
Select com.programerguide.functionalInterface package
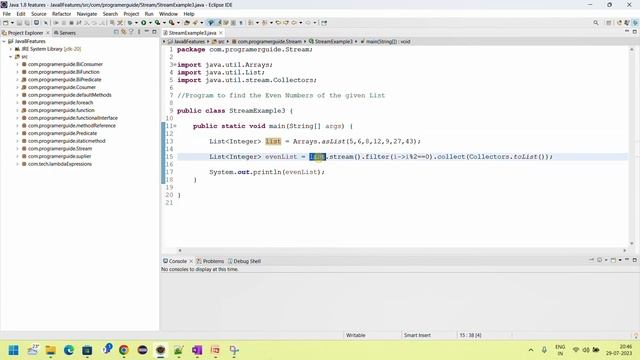point(73,118)
